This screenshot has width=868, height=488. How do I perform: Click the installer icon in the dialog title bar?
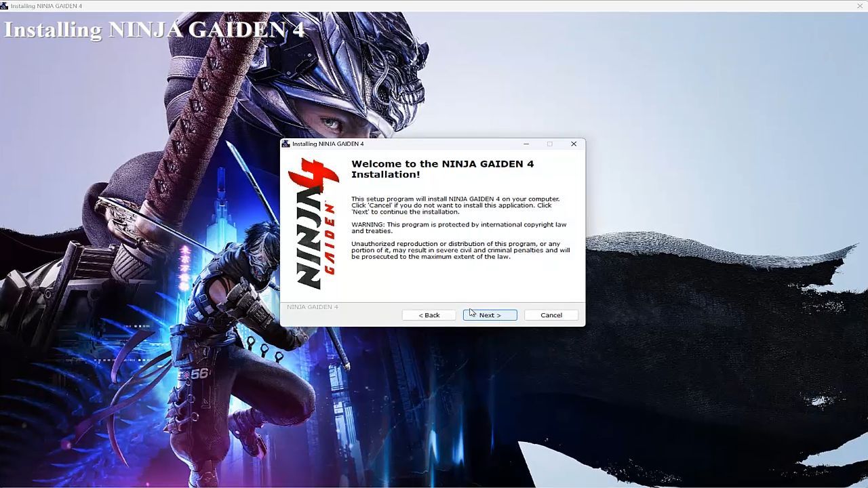tap(286, 144)
